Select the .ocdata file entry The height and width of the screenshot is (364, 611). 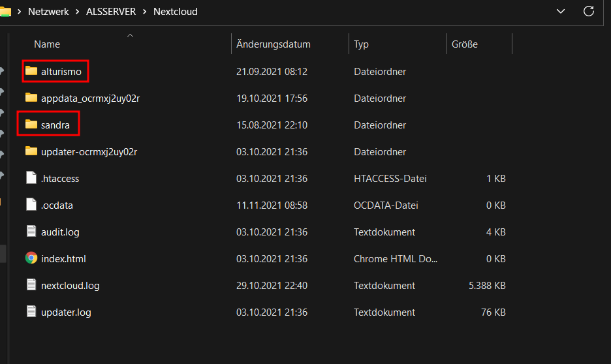coord(266,205)
